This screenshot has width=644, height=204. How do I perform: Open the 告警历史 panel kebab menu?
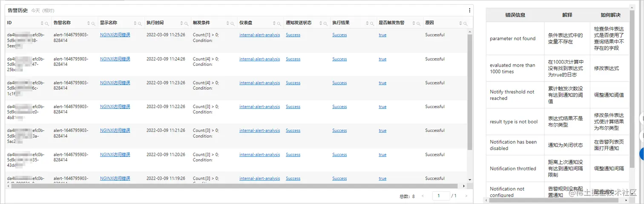(470, 10)
